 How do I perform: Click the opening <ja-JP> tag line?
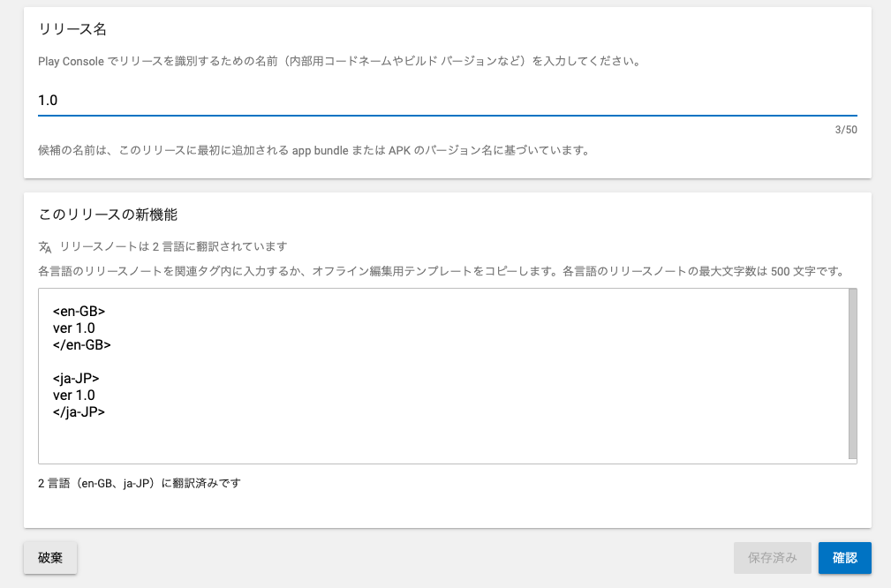click(76, 379)
